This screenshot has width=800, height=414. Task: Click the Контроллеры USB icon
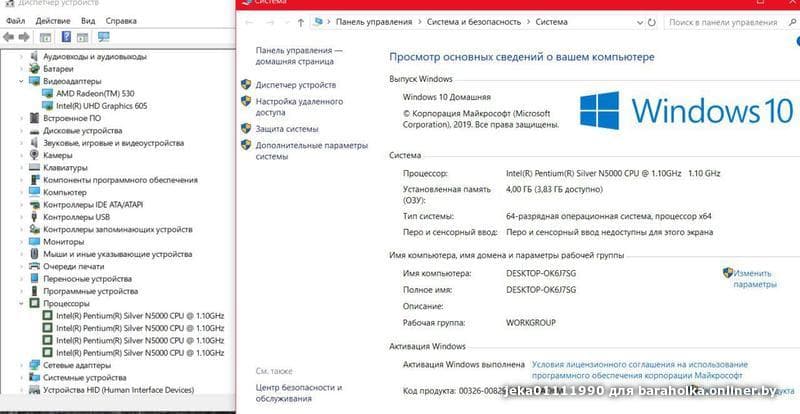(x=35, y=217)
